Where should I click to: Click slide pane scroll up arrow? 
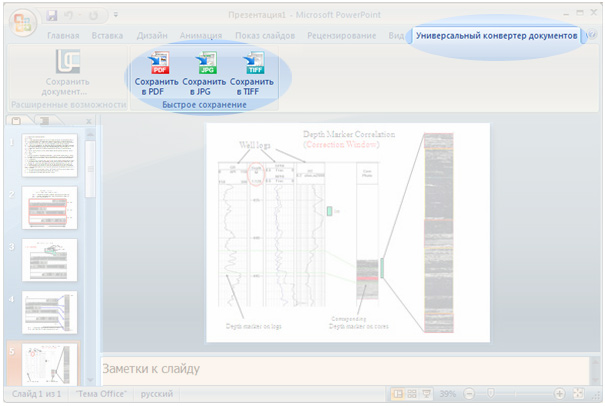click(x=90, y=134)
